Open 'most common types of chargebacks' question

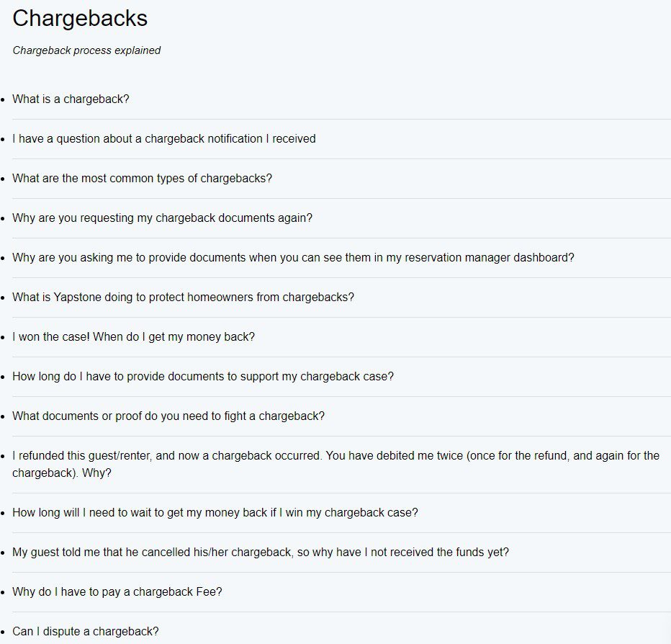pyautogui.click(x=142, y=179)
